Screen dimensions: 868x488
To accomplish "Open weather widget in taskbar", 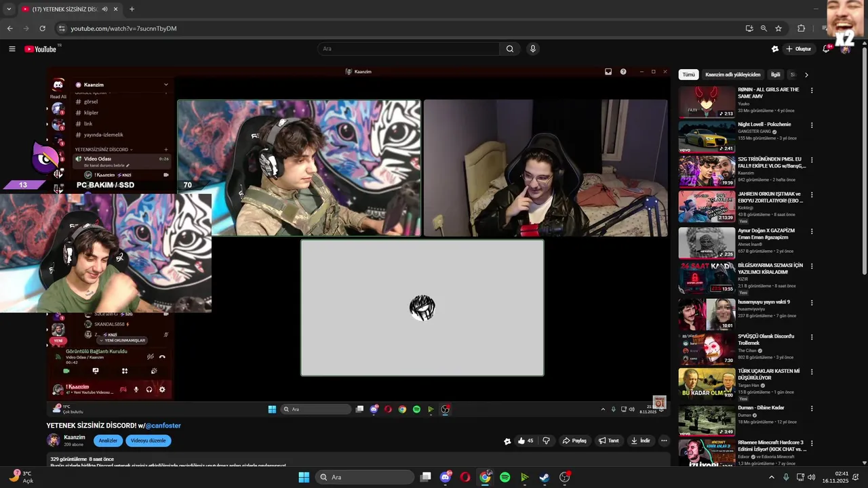I will 20,476.
